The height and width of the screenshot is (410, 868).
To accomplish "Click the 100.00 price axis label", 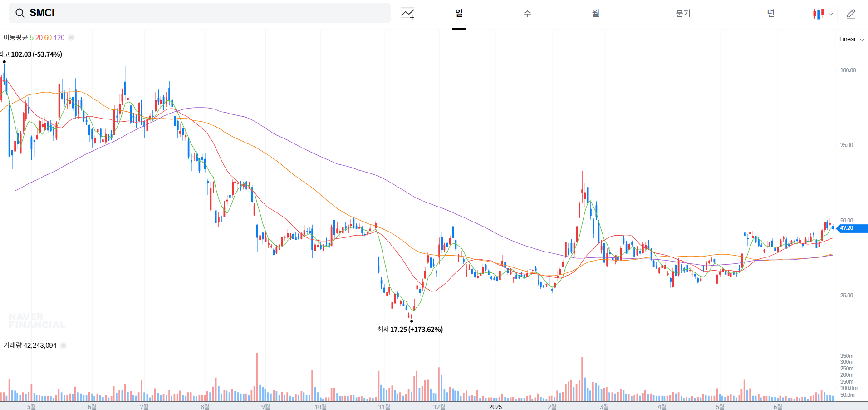I will 848,70.
